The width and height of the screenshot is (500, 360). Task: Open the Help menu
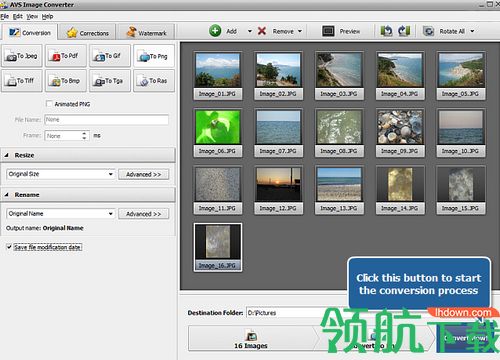click(x=47, y=16)
